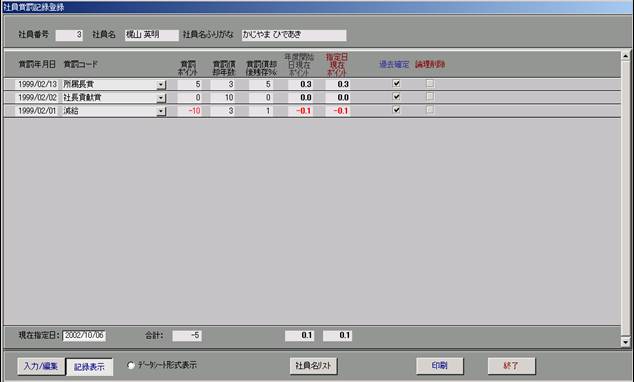
Task: Open dropdown arrow for 所属長賞 code
Action: pos(161,84)
